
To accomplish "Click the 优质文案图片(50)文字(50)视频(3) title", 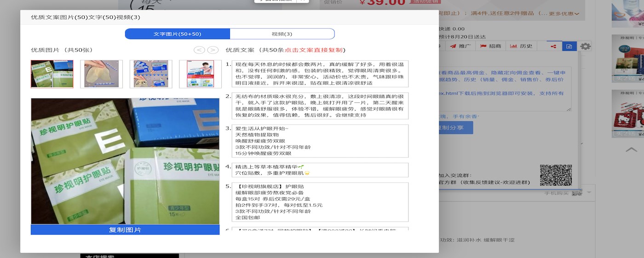I will click(x=86, y=17).
